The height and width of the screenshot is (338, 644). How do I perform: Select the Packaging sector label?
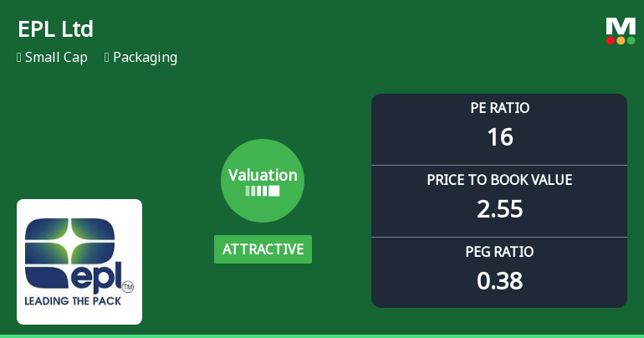(x=145, y=58)
